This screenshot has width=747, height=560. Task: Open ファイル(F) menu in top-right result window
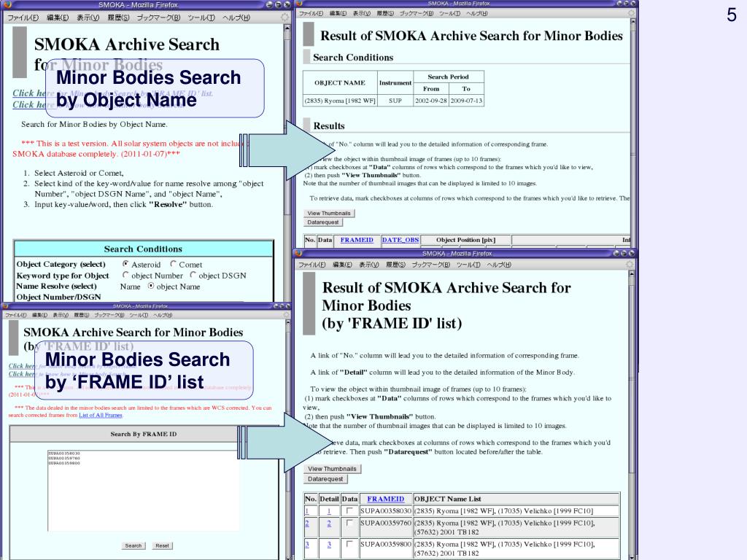[311, 13]
